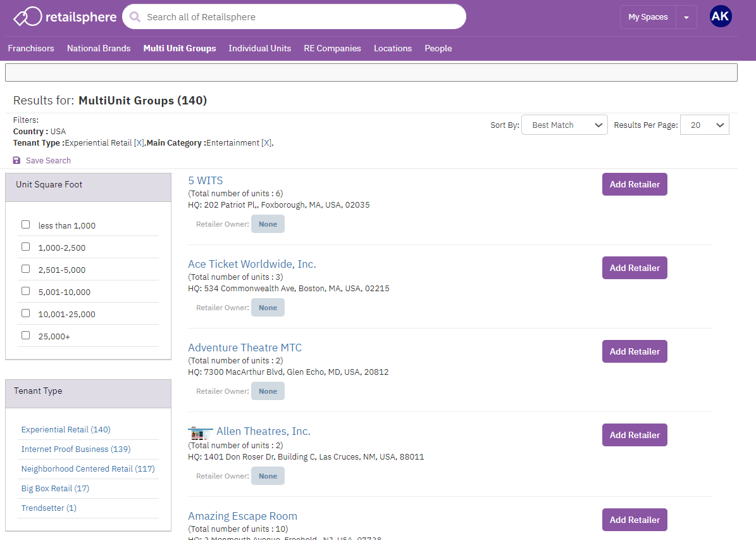Image resolution: width=756 pixels, height=540 pixels.
Task: Open the People tab
Action: click(x=438, y=48)
